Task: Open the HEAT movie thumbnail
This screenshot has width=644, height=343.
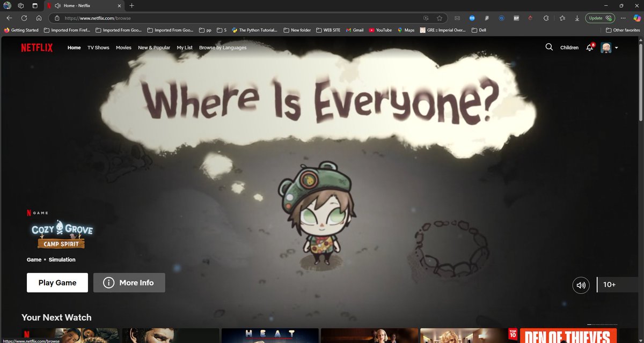Action: click(270, 335)
